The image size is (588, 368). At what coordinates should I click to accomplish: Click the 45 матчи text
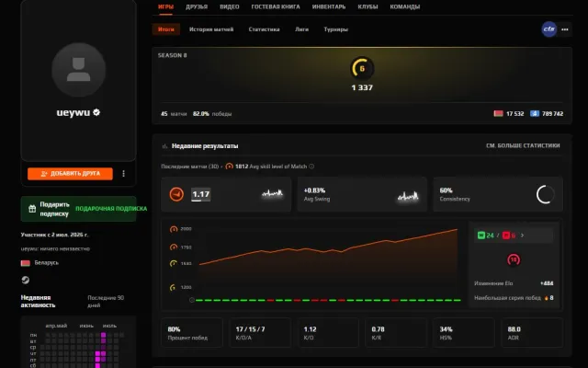[174, 114]
